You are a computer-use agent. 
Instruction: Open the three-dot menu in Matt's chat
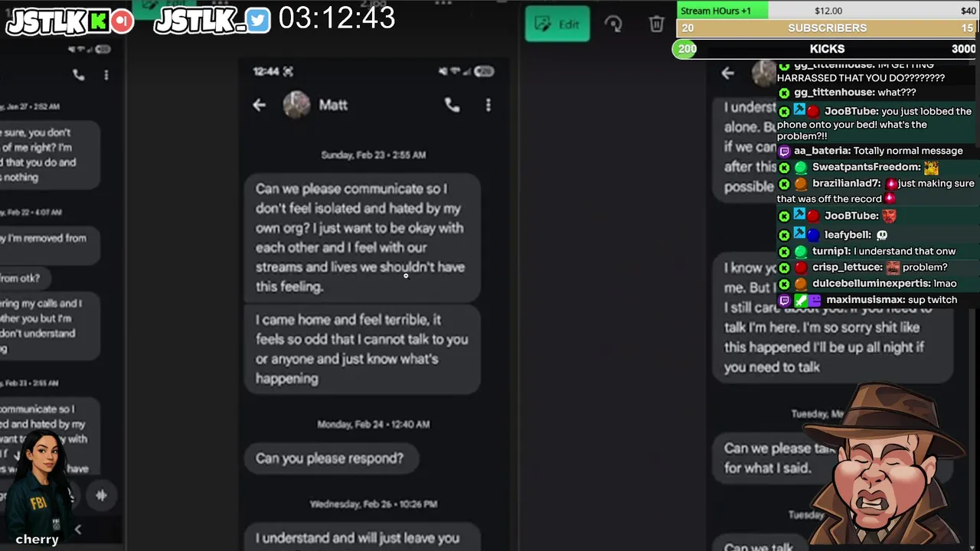488,105
